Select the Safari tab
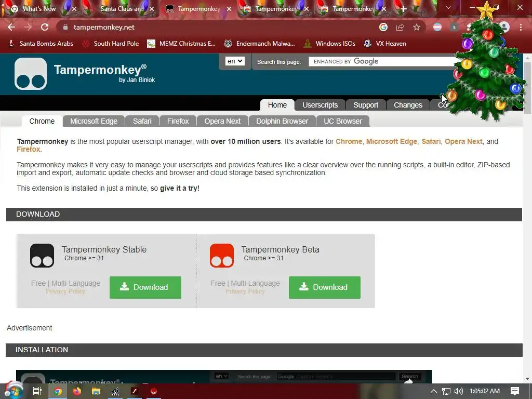 click(142, 121)
